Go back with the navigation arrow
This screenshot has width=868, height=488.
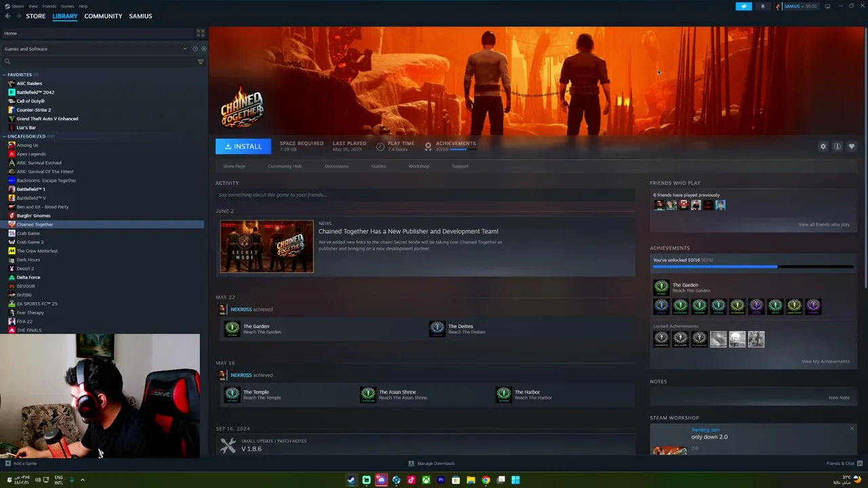pos(8,16)
